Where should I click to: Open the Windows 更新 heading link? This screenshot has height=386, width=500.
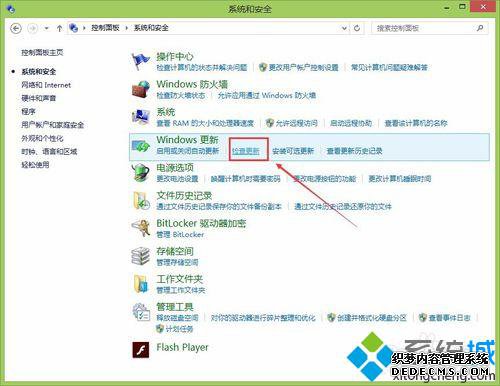(x=188, y=140)
